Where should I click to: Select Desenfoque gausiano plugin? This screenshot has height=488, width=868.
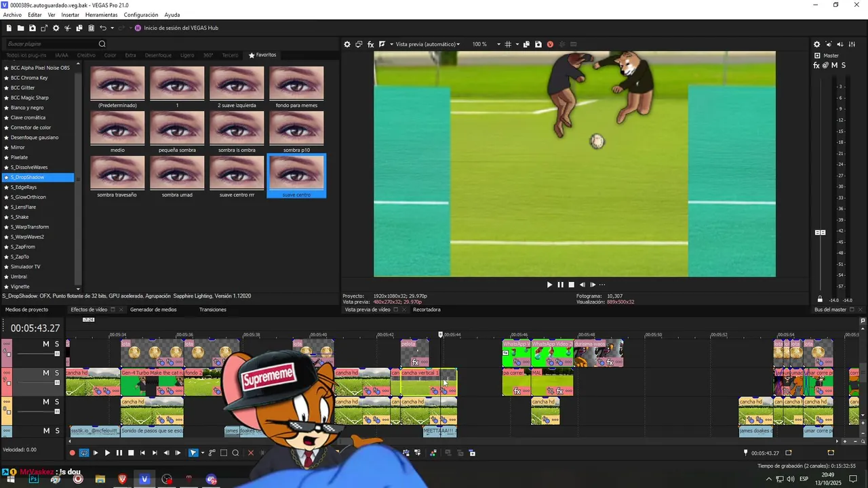[34, 138]
